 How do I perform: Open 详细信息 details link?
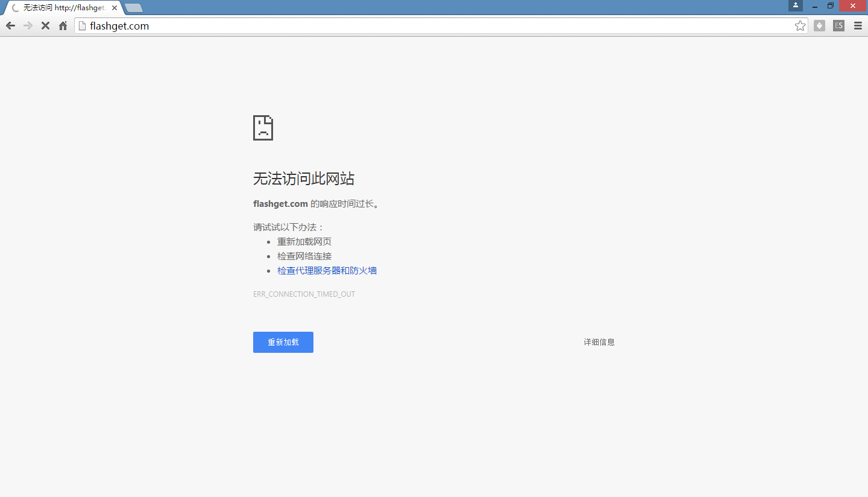(599, 342)
